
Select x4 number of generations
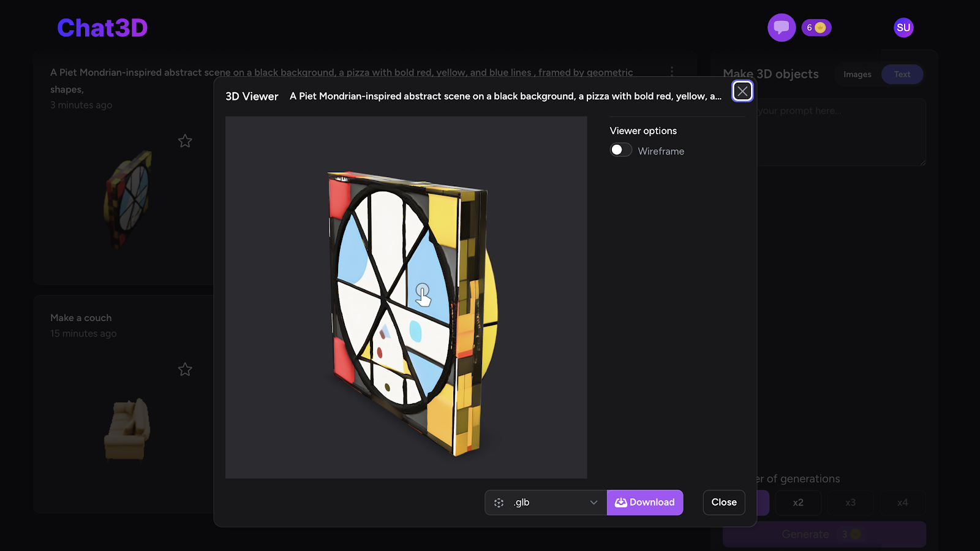(x=902, y=503)
